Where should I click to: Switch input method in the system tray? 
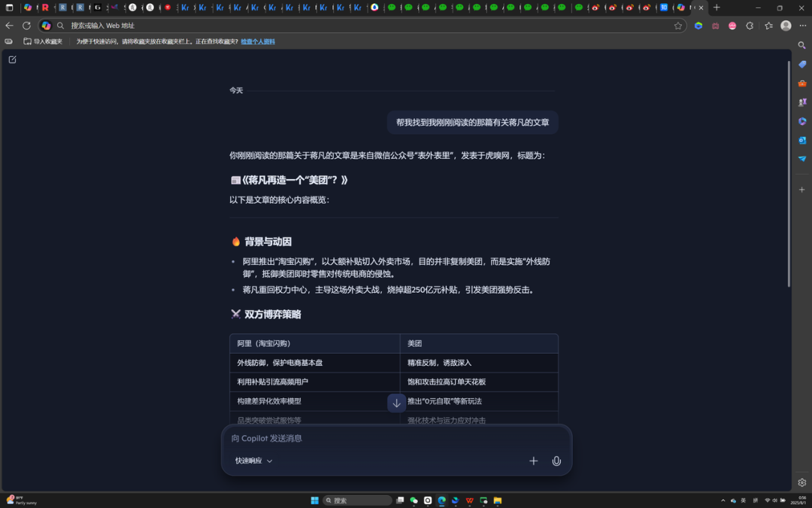744,500
